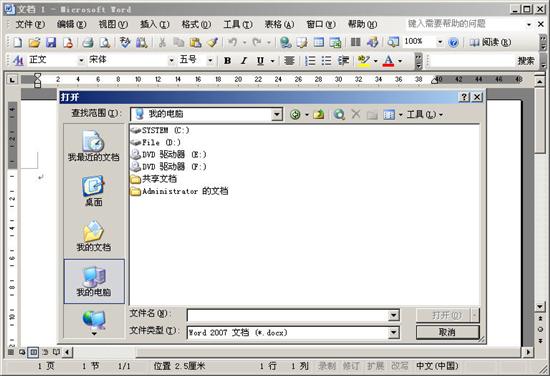This screenshot has width=550, height=376.
Task: Click the Print toolbar icon
Action: point(88,42)
